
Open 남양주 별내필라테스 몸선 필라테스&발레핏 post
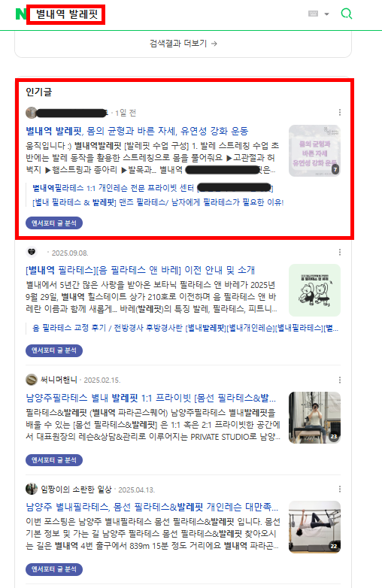152,507
